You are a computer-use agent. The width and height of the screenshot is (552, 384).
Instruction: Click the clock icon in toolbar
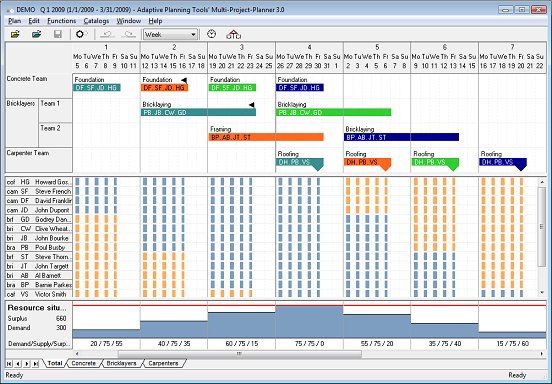click(211, 34)
